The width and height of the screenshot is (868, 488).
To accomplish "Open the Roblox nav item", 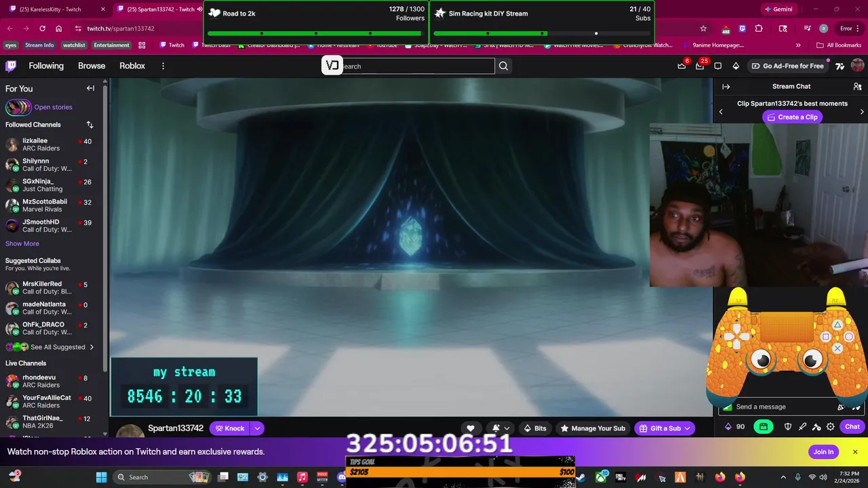I will coord(132,66).
